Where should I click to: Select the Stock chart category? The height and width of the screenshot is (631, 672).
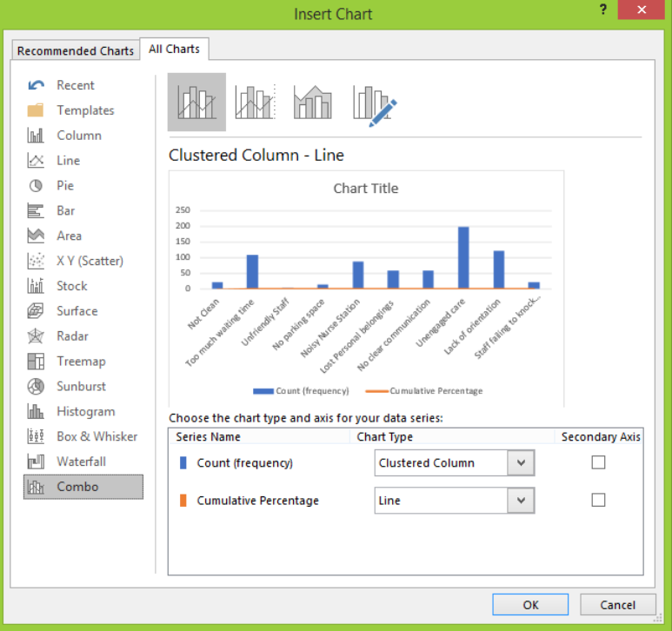(x=83, y=286)
